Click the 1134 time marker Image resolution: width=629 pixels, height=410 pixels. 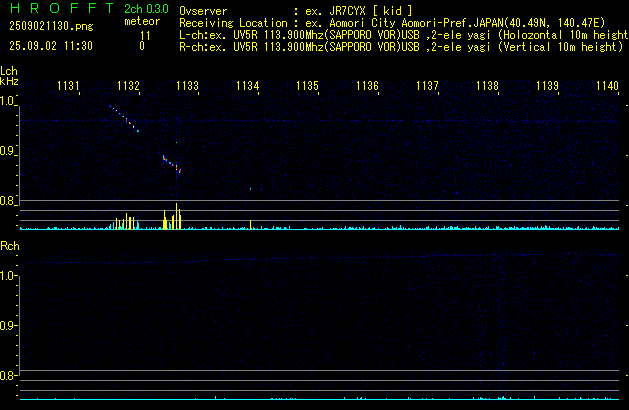click(248, 86)
